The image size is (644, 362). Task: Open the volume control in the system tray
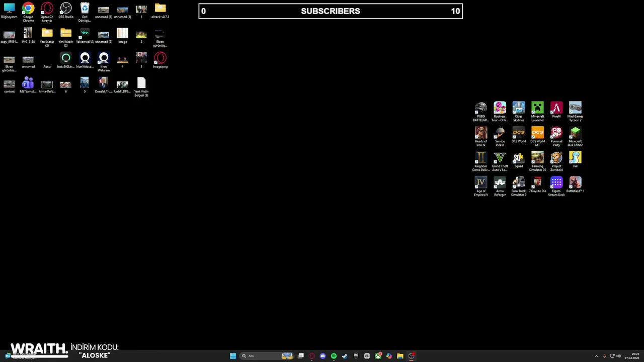click(x=618, y=356)
